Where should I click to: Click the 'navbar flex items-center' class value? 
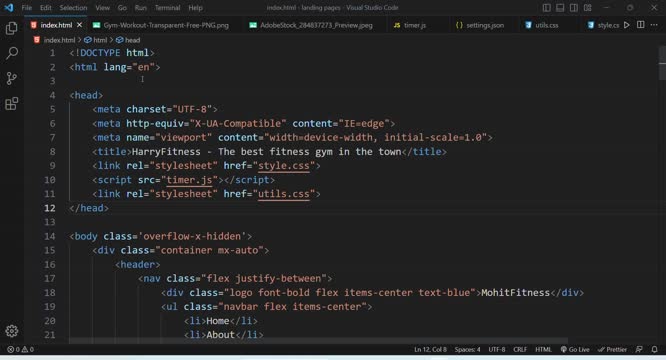pos(292,307)
